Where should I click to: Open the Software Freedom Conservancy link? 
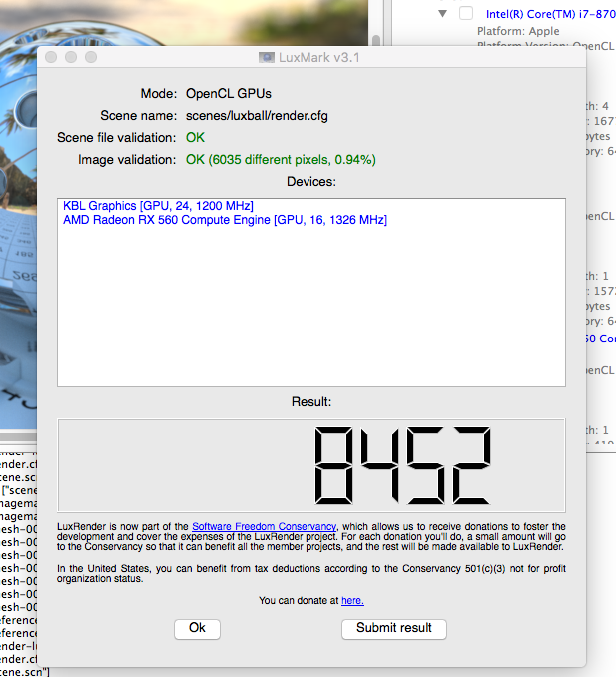[264, 527]
